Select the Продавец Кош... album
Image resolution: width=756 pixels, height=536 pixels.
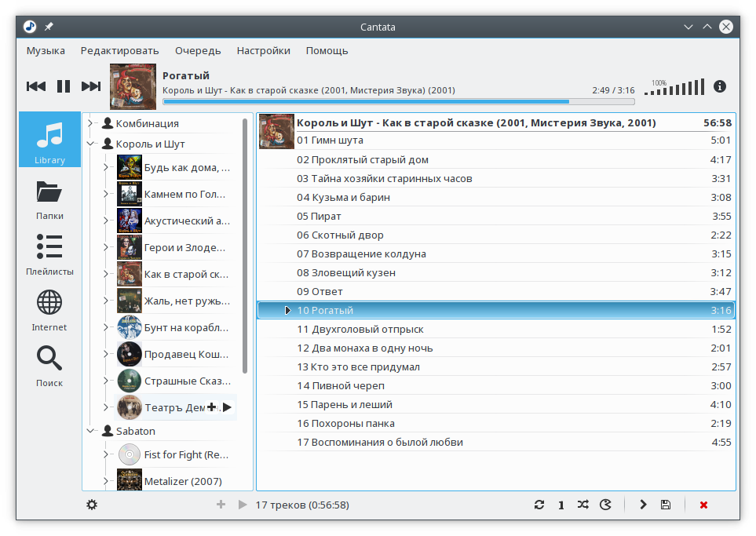coord(176,354)
